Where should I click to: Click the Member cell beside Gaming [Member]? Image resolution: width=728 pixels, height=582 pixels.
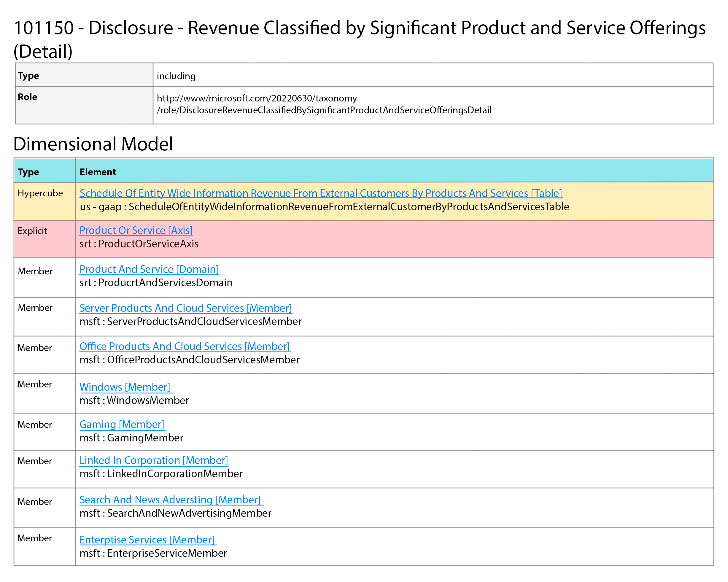click(44, 432)
